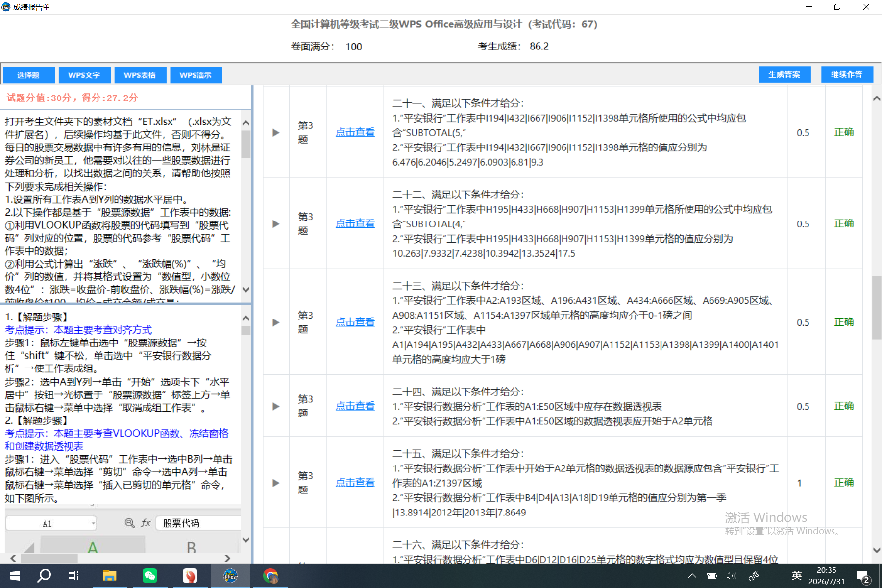Expand the row for condition 二十四

click(276, 406)
